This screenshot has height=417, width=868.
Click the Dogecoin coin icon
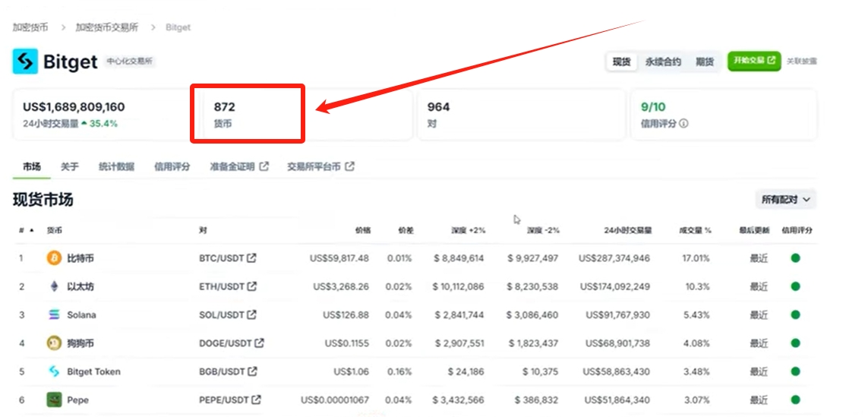pos(54,343)
